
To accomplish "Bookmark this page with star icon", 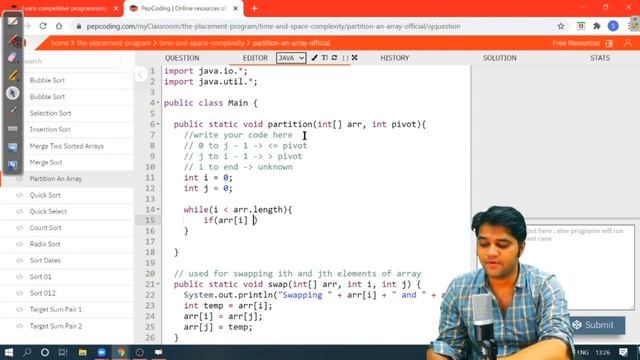I will pyautogui.click(x=561, y=26).
